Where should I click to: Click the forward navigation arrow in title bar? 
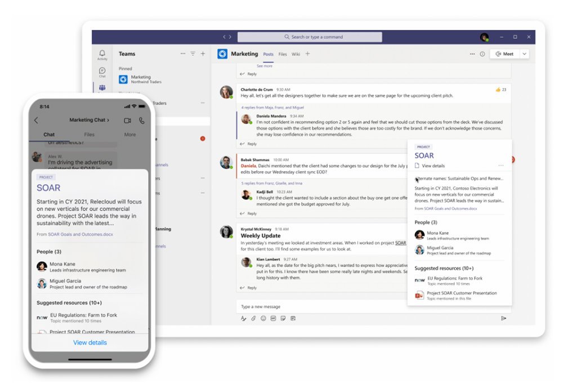point(230,37)
